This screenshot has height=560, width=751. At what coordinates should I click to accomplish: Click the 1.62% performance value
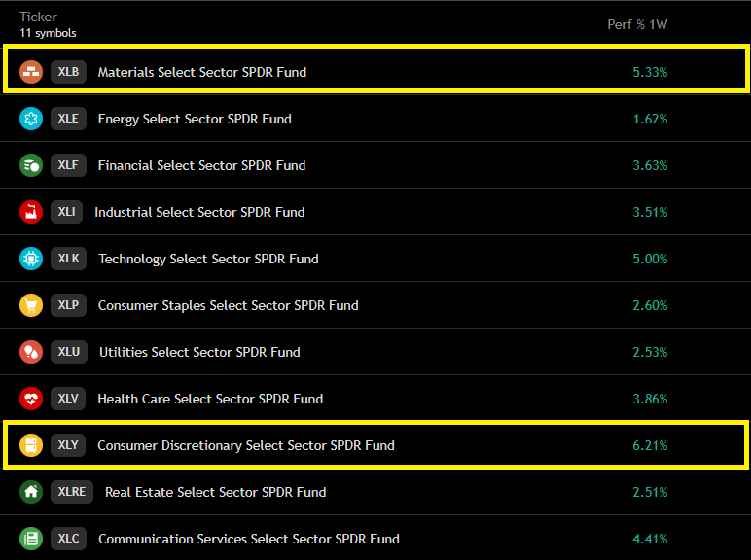tap(650, 120)
